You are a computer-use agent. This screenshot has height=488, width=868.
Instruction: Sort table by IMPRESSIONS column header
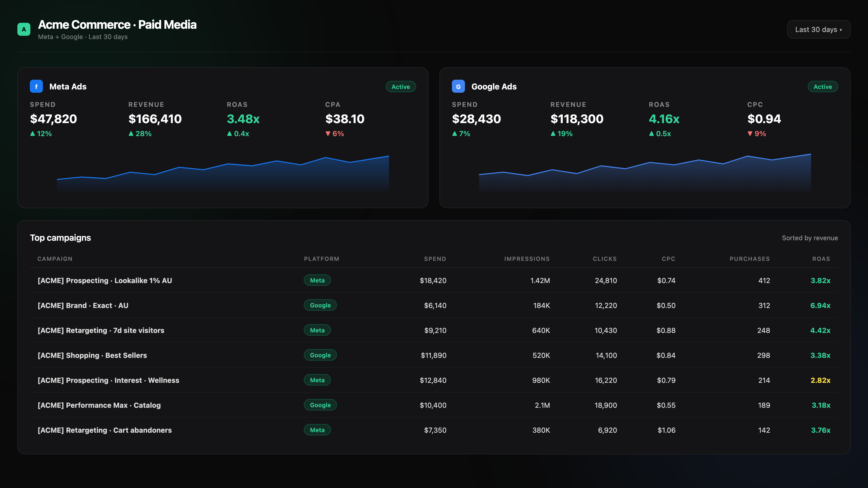click(527, 259)
